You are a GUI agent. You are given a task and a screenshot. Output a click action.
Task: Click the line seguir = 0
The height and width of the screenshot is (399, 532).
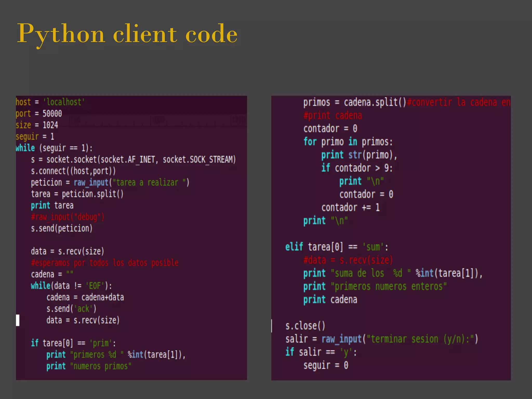[x=326, y=365]
